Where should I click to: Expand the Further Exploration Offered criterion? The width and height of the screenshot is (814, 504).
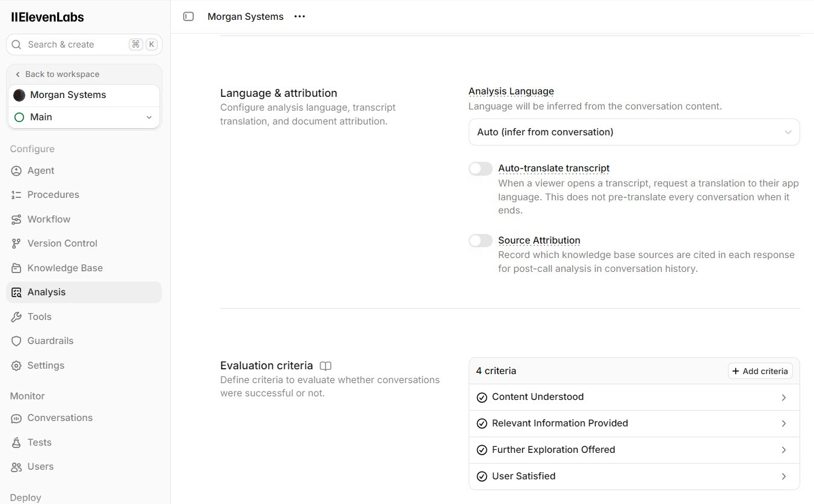(x=634, y=450)
